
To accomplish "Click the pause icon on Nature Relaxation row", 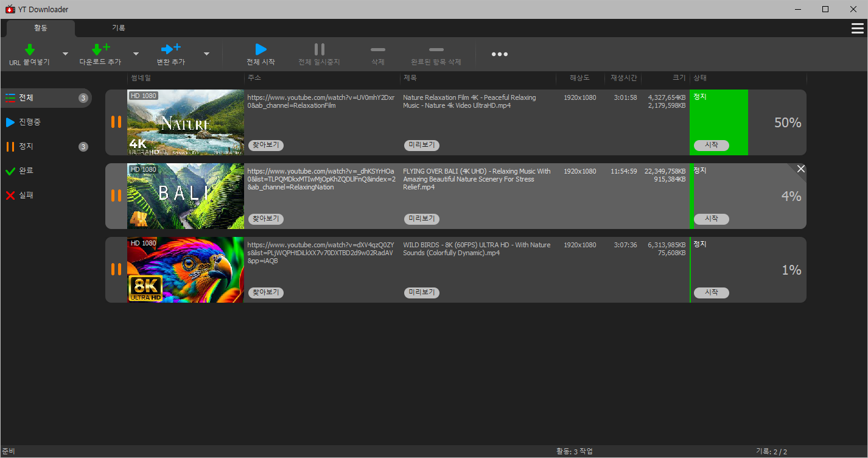I will (116, 122).
